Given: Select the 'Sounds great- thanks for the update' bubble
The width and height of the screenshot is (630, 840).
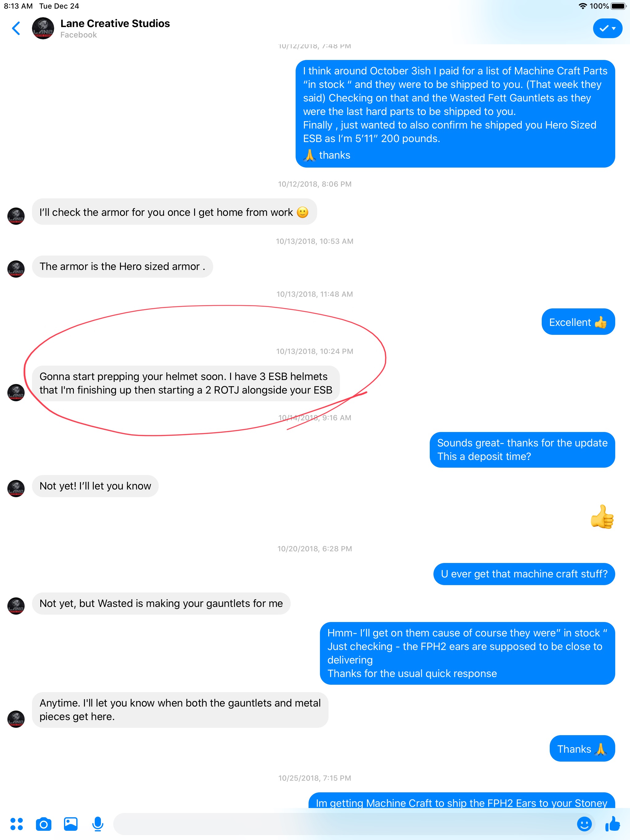Looking at the screenshot, I should [x=522, y=450].
